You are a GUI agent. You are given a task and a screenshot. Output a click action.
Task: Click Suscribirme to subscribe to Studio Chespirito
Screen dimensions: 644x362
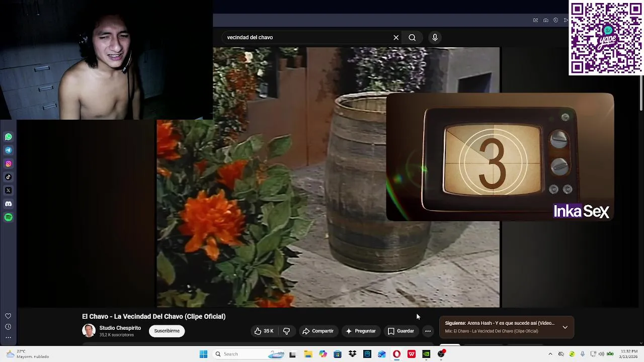coord(167,331)
